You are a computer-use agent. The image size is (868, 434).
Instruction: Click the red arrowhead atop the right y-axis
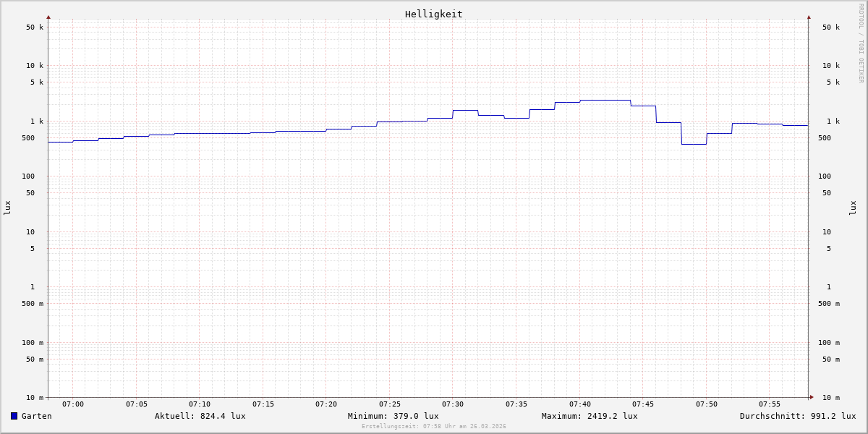tap(809, 17)
